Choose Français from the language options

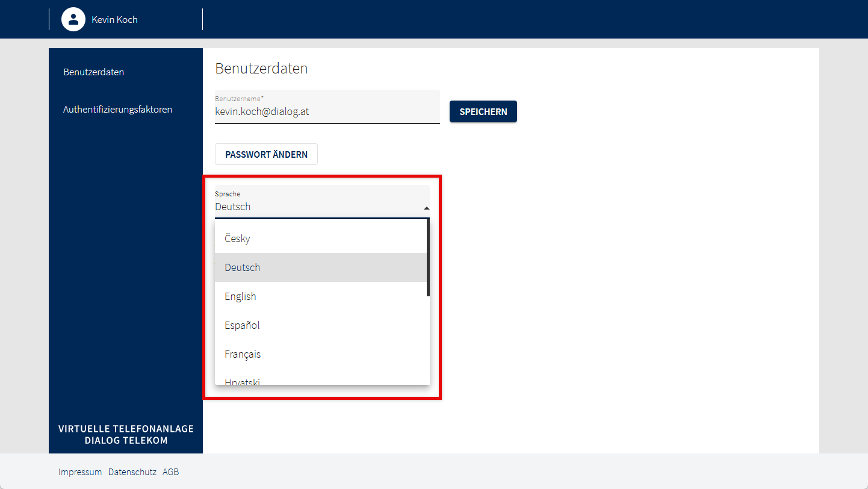243,354
